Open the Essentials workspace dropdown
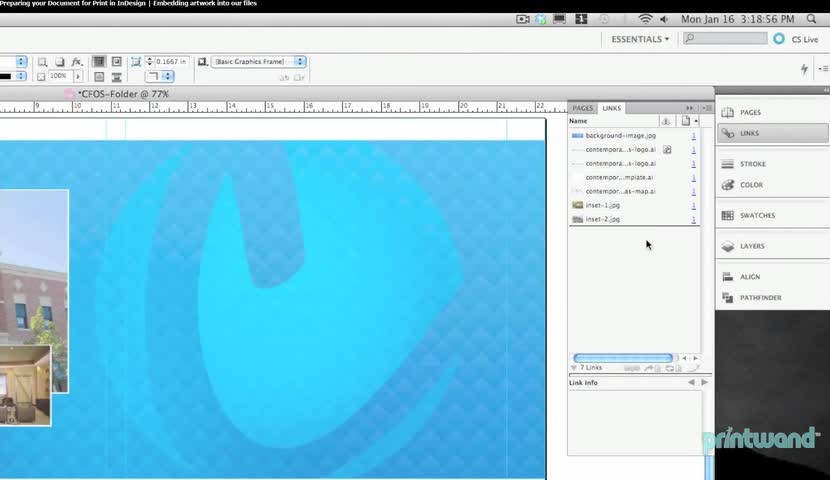This screenshot has height=480, width=830. pos(640,39)
